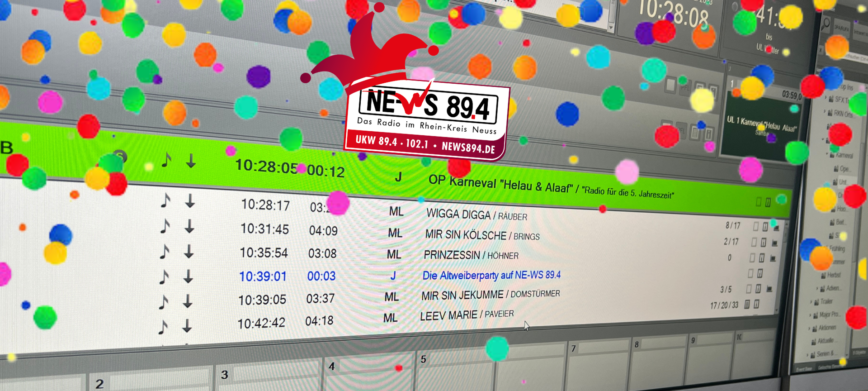Toggle the empty box in green OP Karneval row
This screenshot has height=391, width=868.
(759, 202)
